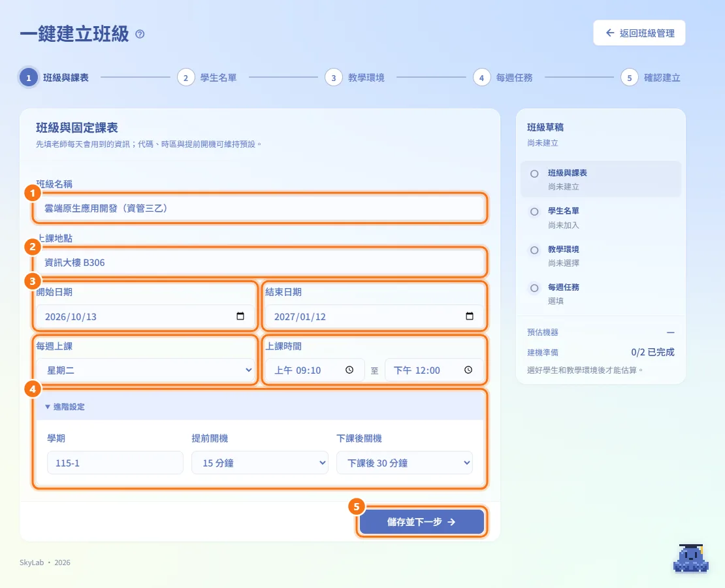
Task: Select the 班級與課表 status circle in draft panel
Action: click(x=534, y=174)
